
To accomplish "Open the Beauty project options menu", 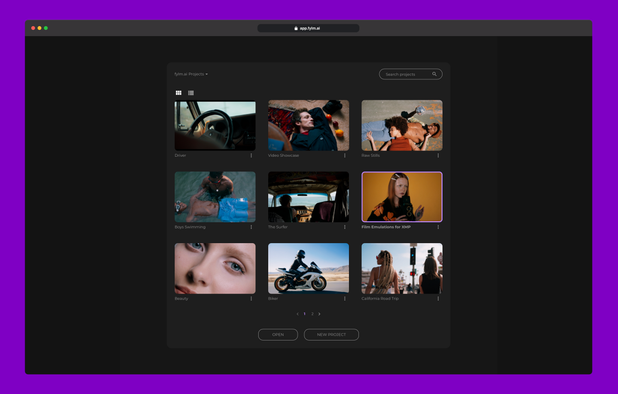I will click(x=251, y=299).
